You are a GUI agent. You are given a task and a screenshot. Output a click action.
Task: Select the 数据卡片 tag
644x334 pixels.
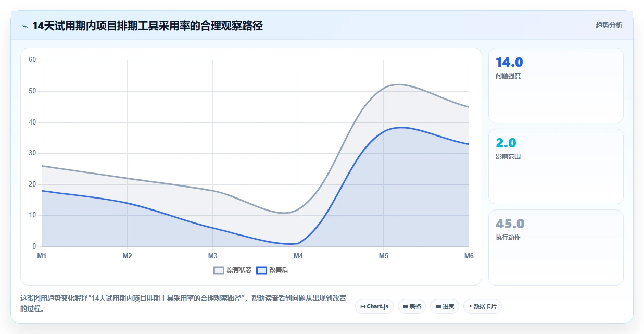pyautogui.click(x=482, y=306)
